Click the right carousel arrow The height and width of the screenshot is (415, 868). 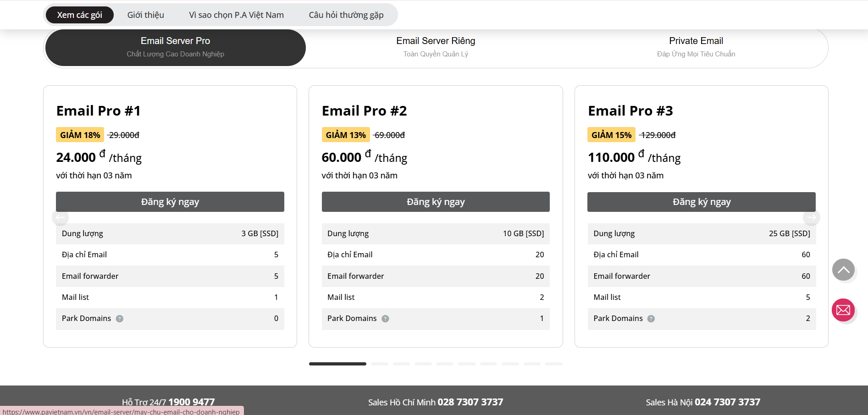click(x=811, y=217)
